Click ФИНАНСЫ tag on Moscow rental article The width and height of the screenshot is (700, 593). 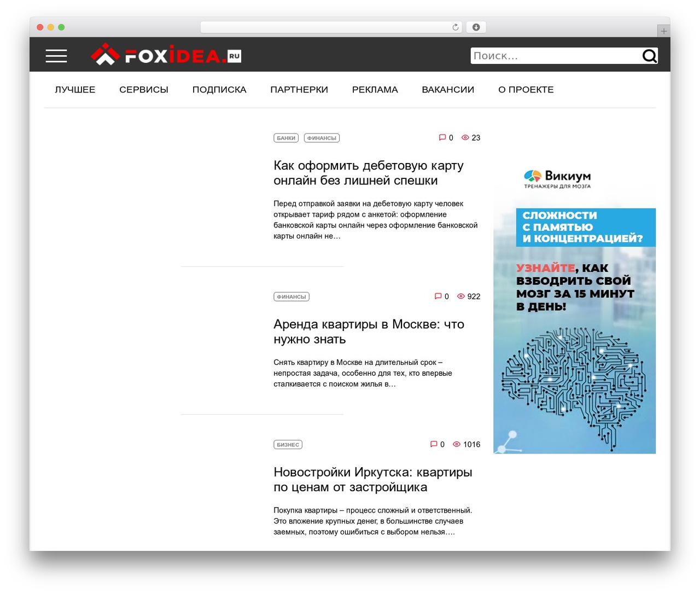(x=291, y=296)
